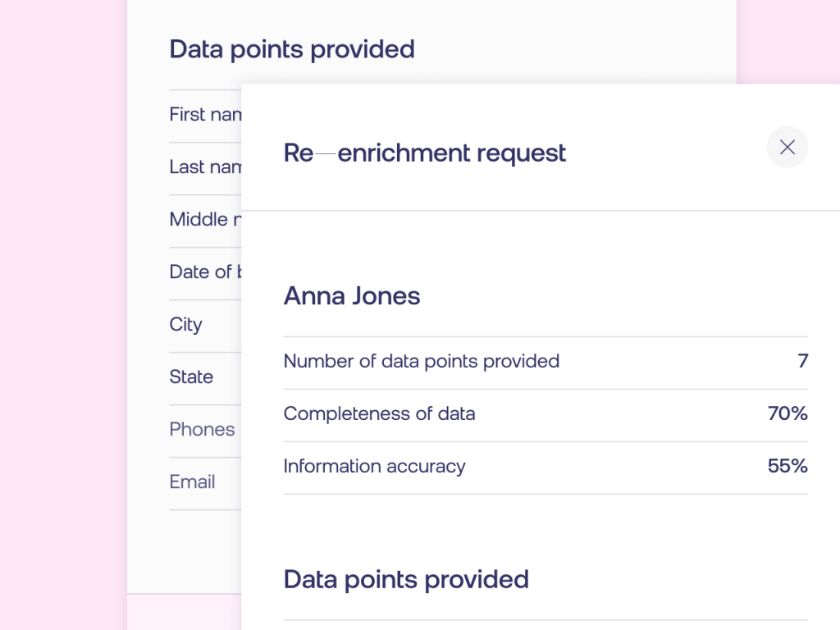Click the City data point row

point(205,325)
